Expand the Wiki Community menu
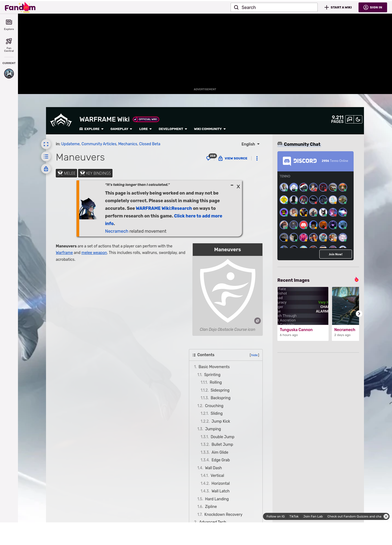 coord(210,129)
